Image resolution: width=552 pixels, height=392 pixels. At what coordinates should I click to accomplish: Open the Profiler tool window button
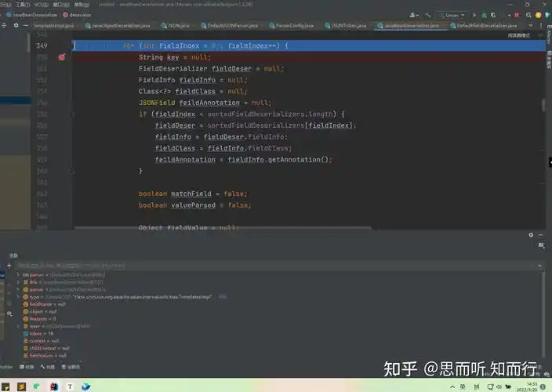[6, 367]
